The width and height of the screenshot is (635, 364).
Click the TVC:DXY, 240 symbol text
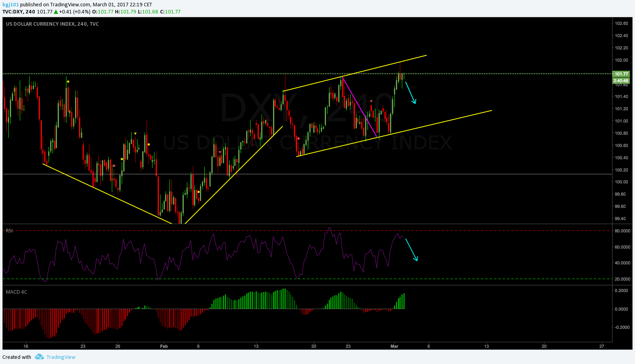click(x=19, y=12)
